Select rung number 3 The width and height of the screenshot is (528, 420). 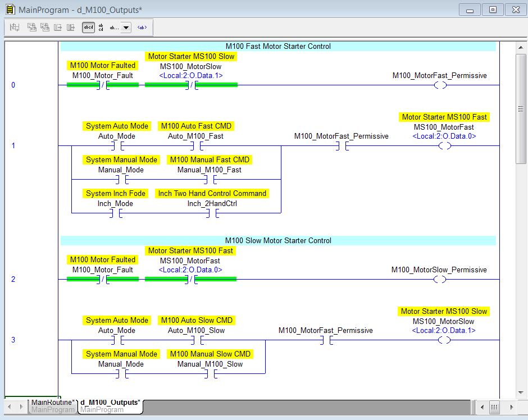point(13,340)
